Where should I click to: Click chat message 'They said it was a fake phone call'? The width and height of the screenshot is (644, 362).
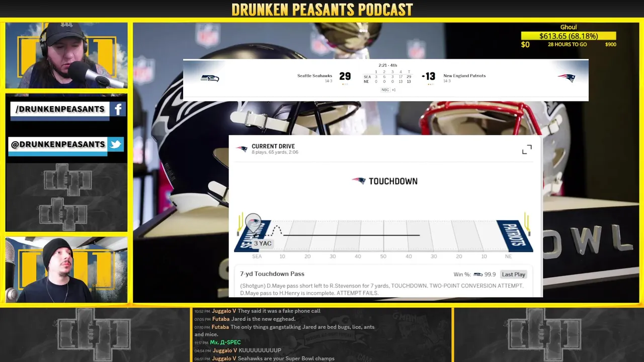pos(279,311)
